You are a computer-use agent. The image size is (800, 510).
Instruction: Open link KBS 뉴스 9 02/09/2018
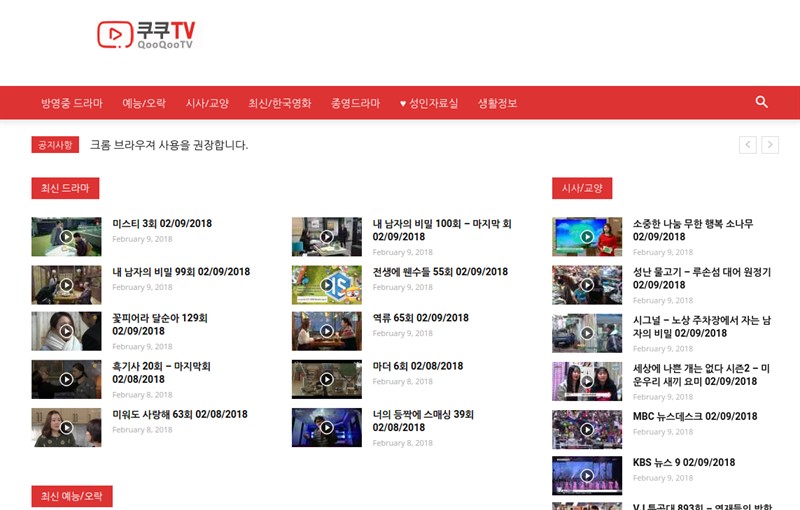pyautogui.click(x=684, y=462)
